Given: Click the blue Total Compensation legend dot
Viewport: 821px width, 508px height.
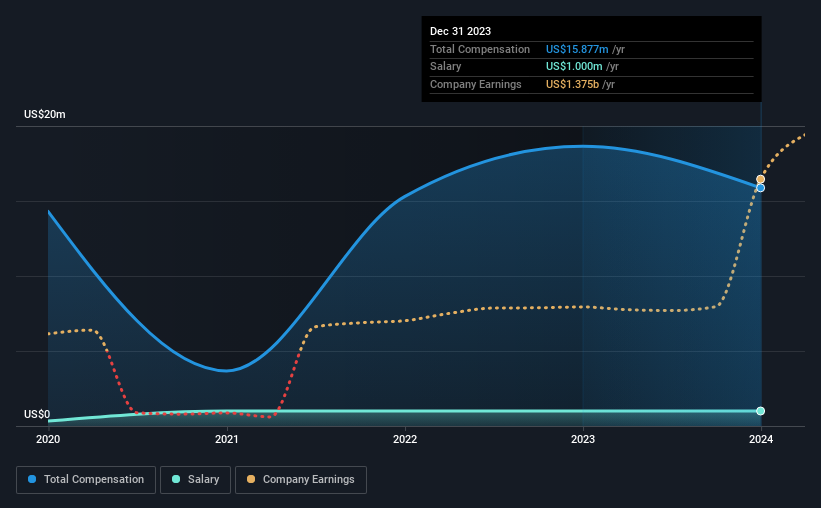Looking at the screenshot, I should pos(32,479).
